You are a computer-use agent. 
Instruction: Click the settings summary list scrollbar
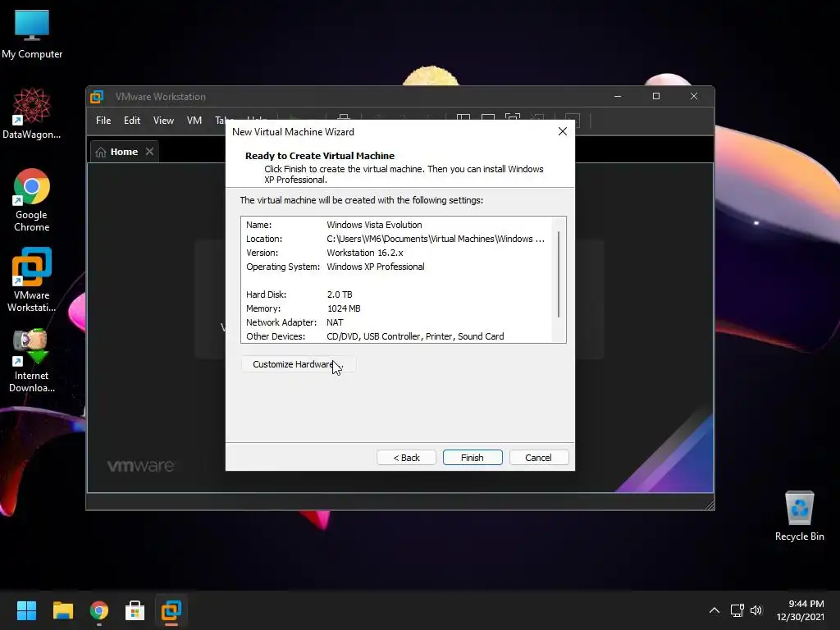pos(558,274)
